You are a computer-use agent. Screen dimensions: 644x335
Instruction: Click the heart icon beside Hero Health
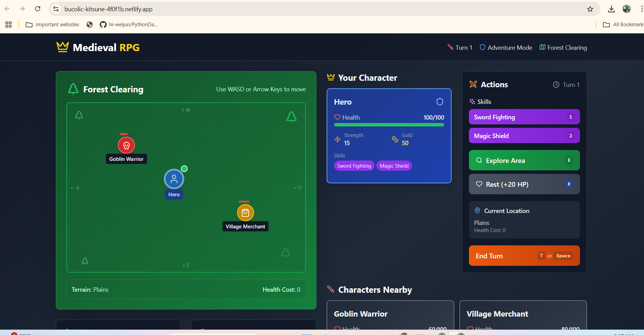(x=337, y=117)
